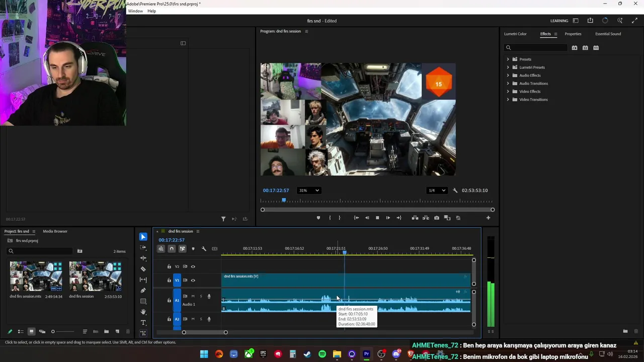Screen dimensions: 644x362
Task: Select the Hand tool
Action: [143, 312]
